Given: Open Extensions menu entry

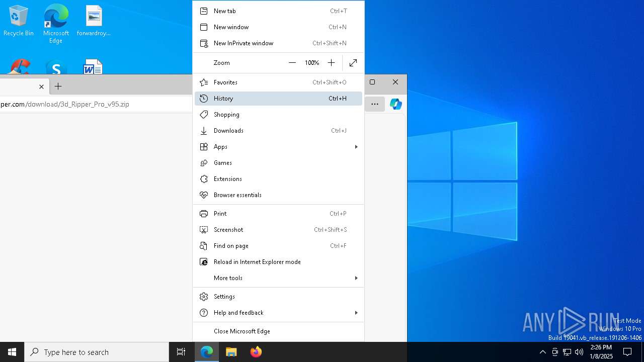Looking at the screenshot, I should (x=278, y=179).
